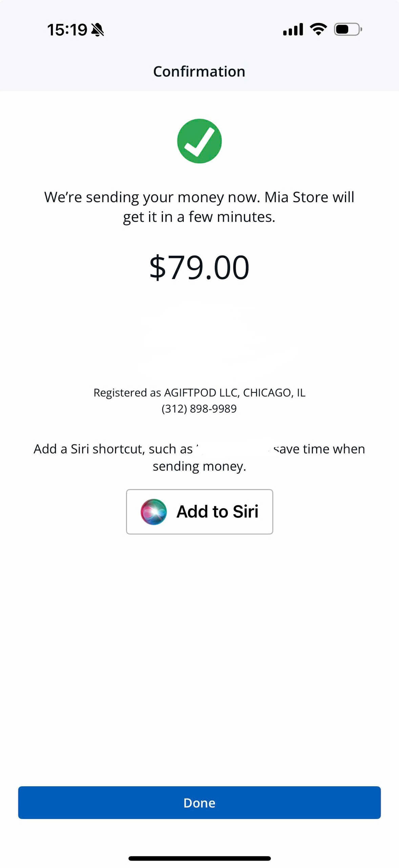Tap the cellular signal bars icon

[x=293, y=29]
